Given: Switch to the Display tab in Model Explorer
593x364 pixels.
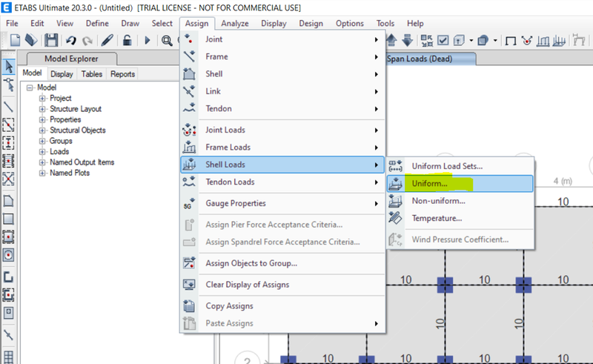Looking at the screenshot, I should pos(62,74).
